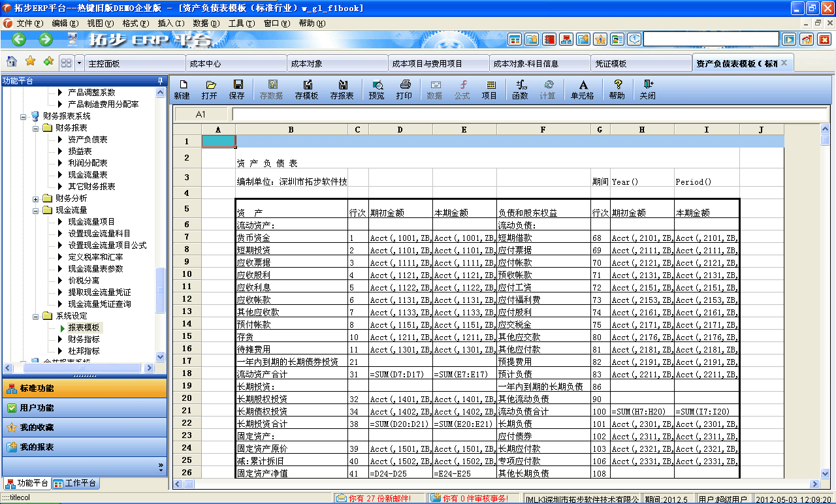
Task: Create a new report with 新建
Action: (x=184, y=89)
